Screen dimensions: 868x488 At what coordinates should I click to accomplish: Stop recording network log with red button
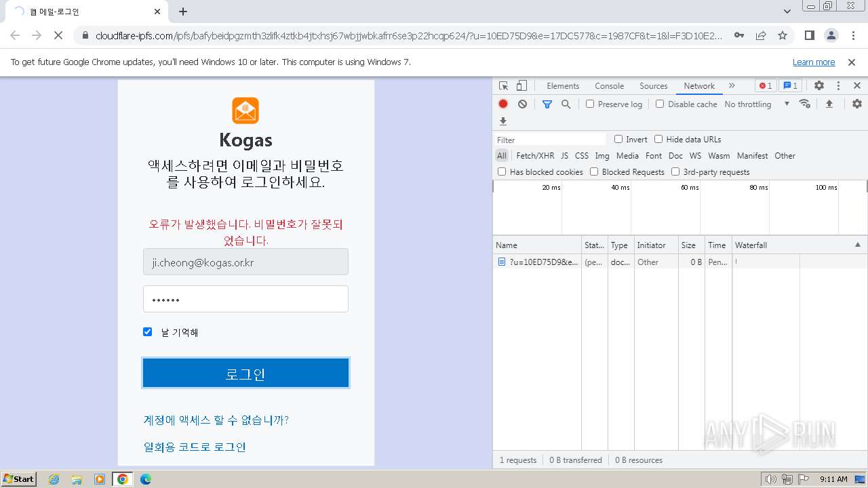503,104
